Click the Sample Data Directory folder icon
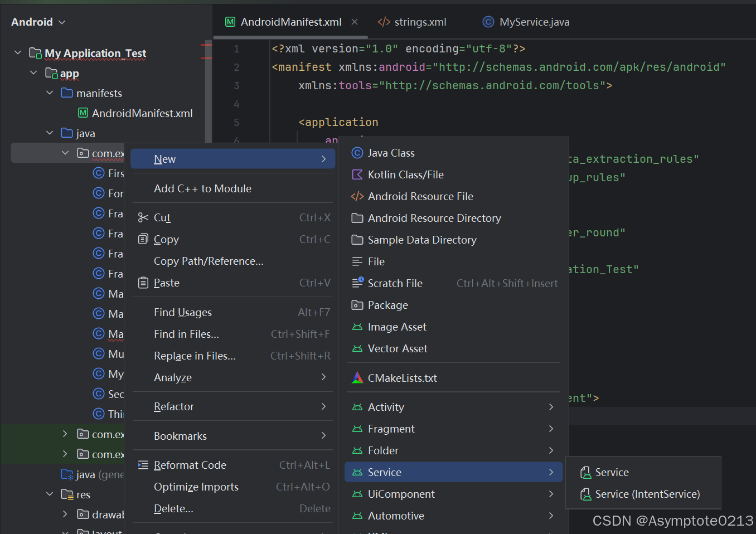 pos(357,240)
